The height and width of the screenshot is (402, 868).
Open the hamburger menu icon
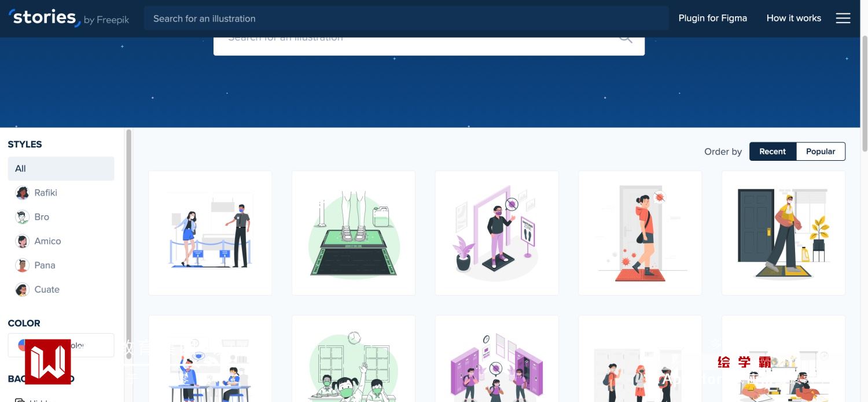(843, 19)
